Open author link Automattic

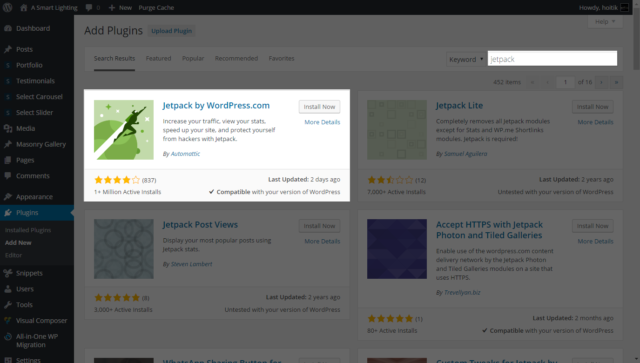185,154
